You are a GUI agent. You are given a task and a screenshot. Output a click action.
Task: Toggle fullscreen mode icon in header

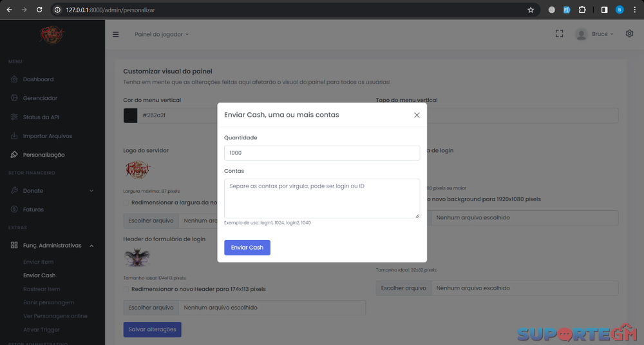(560, 34)
